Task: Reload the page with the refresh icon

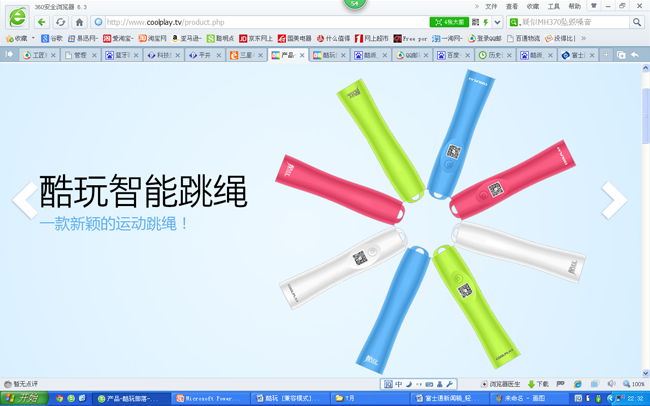Action: tap(61, 22)
